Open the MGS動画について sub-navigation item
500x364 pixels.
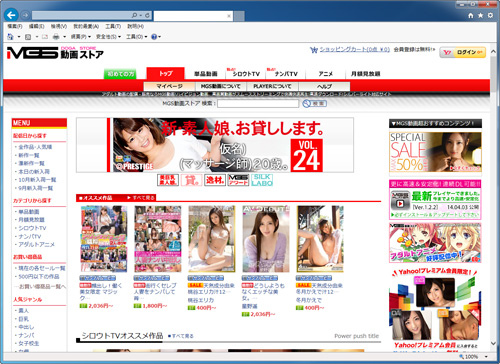(221, 86)
